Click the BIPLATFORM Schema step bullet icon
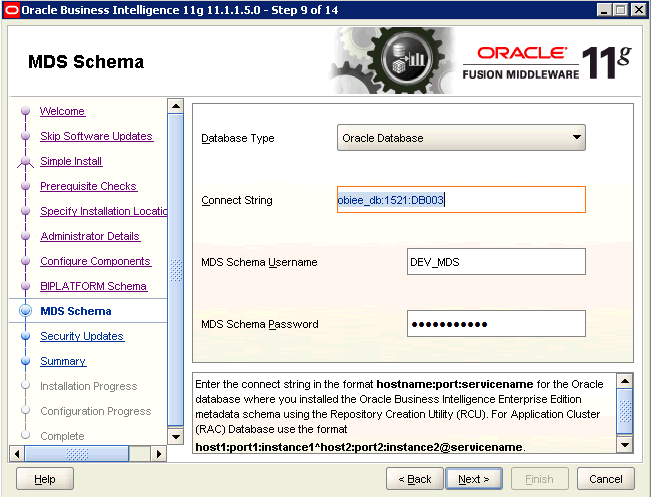 [x=25, y=286]
